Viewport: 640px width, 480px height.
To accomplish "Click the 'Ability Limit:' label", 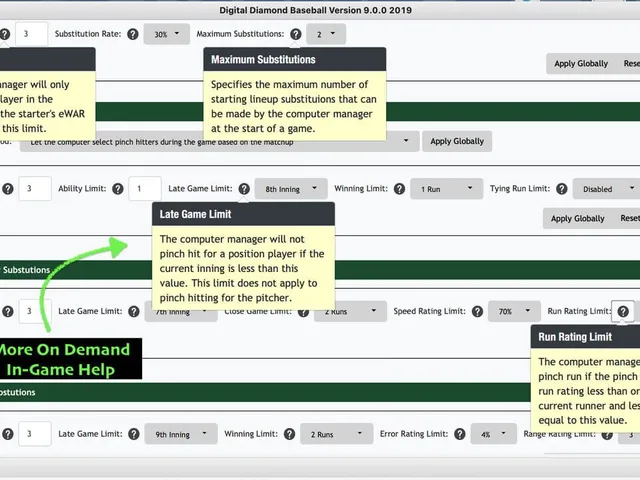I will (82, 189).
